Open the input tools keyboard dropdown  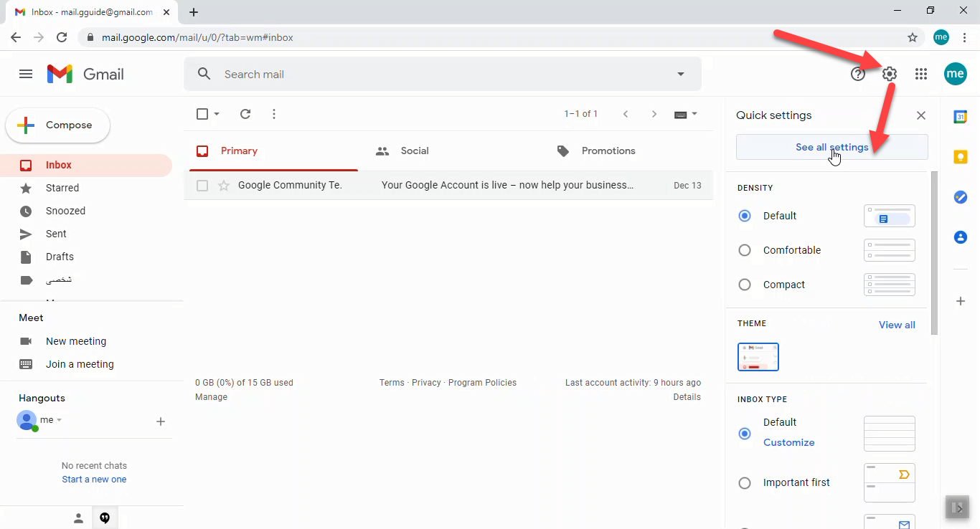pos(686,114)
